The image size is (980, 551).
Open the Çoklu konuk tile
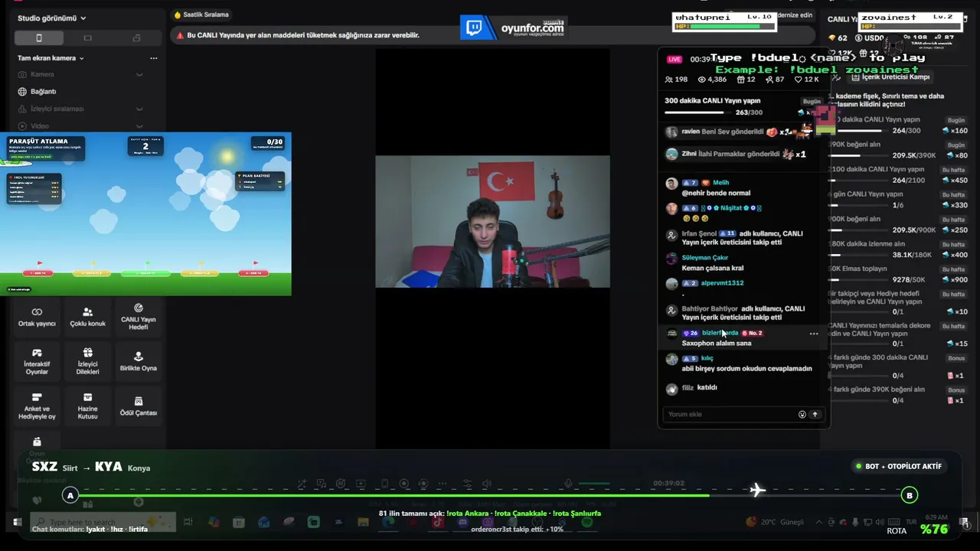pos(87,317)
